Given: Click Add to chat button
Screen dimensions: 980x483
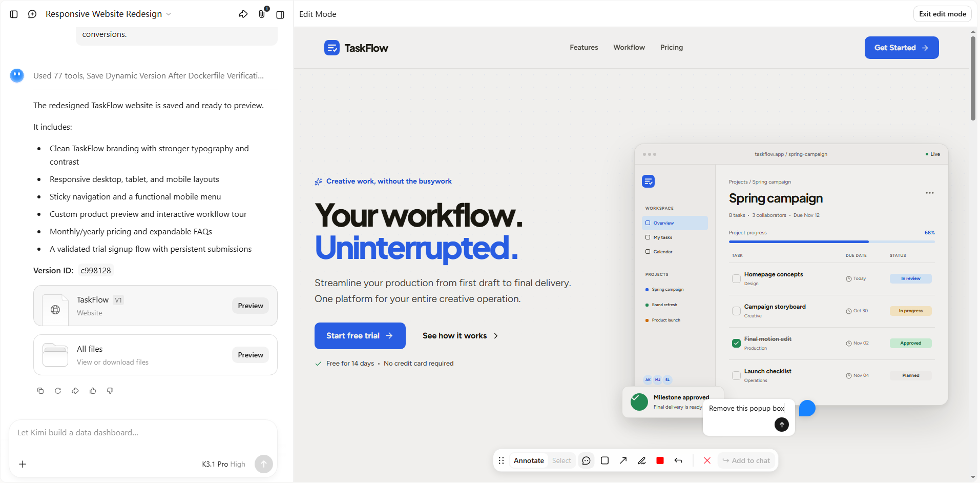Looking at the screenshot, I should pyautogui.click(x=746, y=460).
